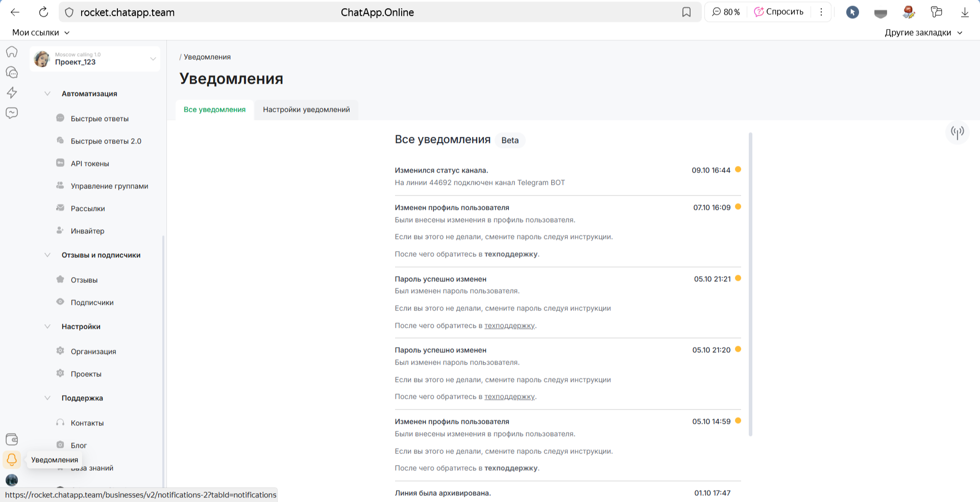Image resolution: width=980 pixels, height=502 pixels.
Task: Open Быстрые ответы 2.0 menu item
Action: coord(106,141)
